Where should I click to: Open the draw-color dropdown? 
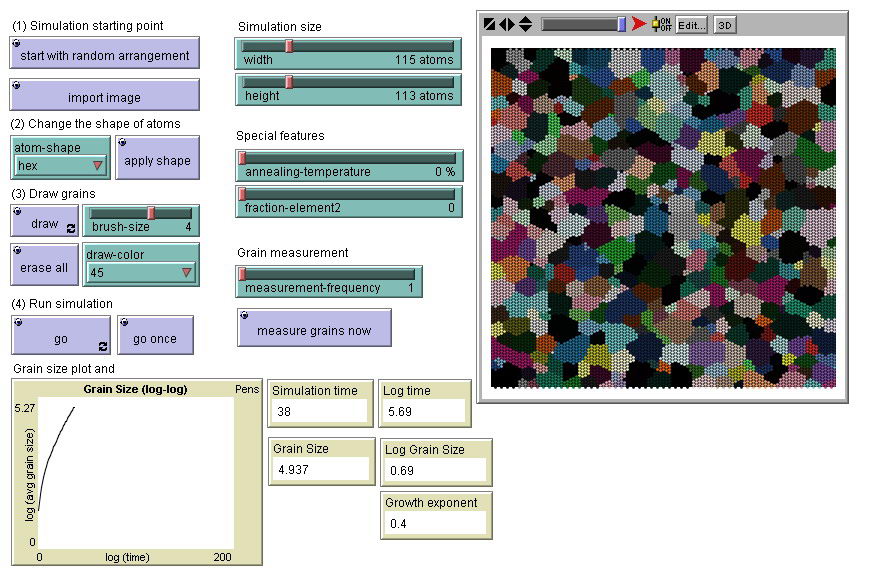click(x=141, y=272)
